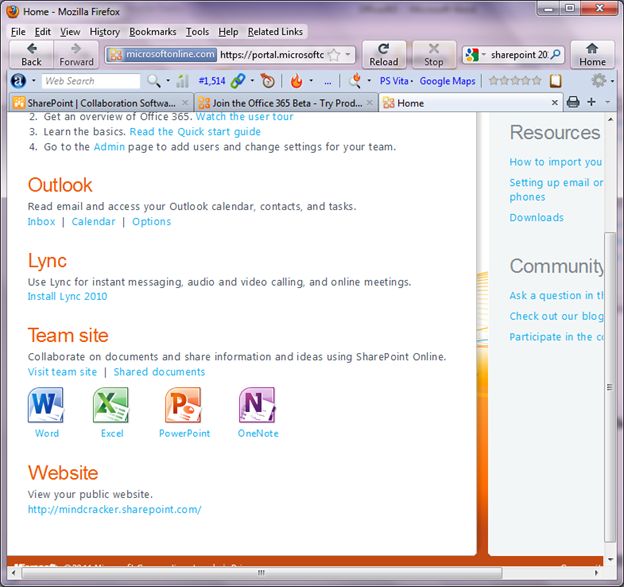This screenshot has height=587, width=624.
Task: Open the Outlook Calendar link
Action: click(94, 221)
